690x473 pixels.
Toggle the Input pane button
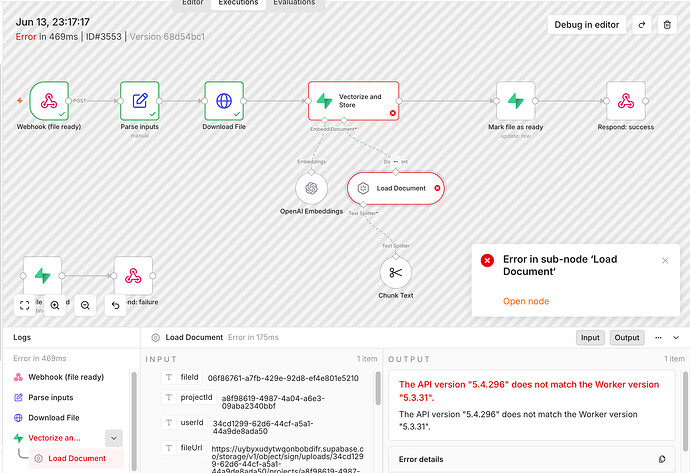(590, 337)
